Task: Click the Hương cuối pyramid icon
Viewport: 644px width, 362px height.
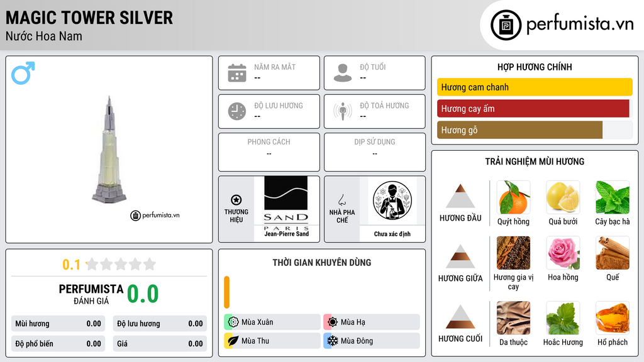Action: pyautogui.click(x=460, y=317)
